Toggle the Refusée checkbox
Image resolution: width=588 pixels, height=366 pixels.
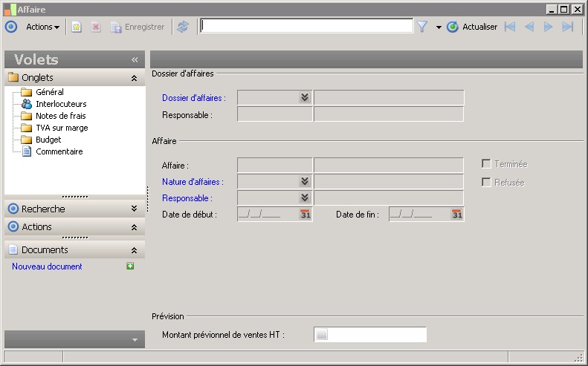click(486, 183)
